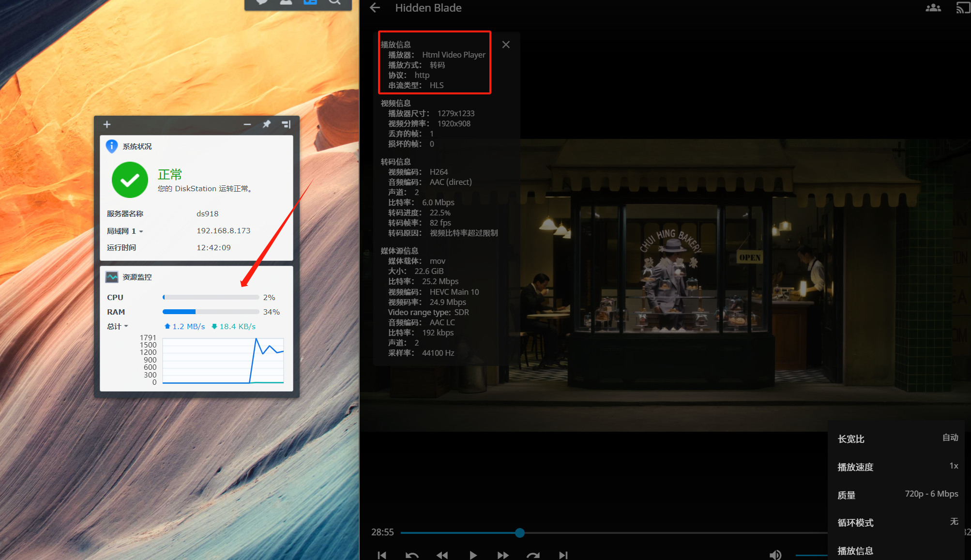971x560 pixels.
Task: Click the Hidden Blade title
Action: point(428,8)
